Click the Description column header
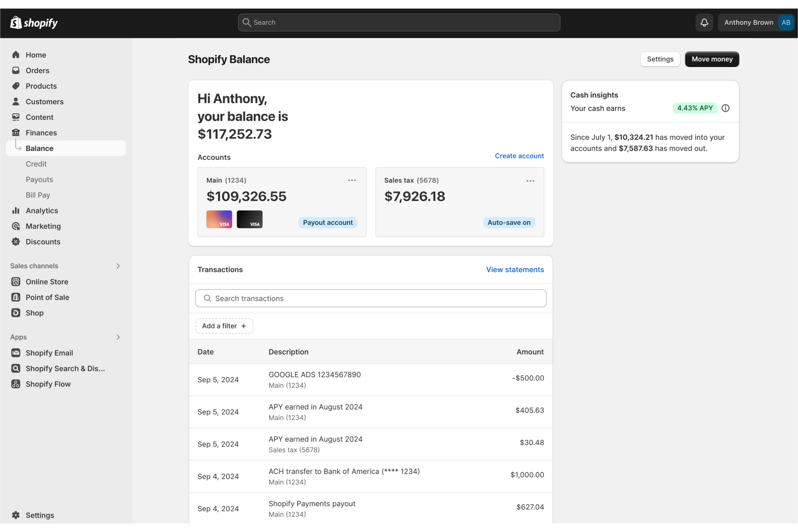 pyautogui.click(x=288, y=352)
